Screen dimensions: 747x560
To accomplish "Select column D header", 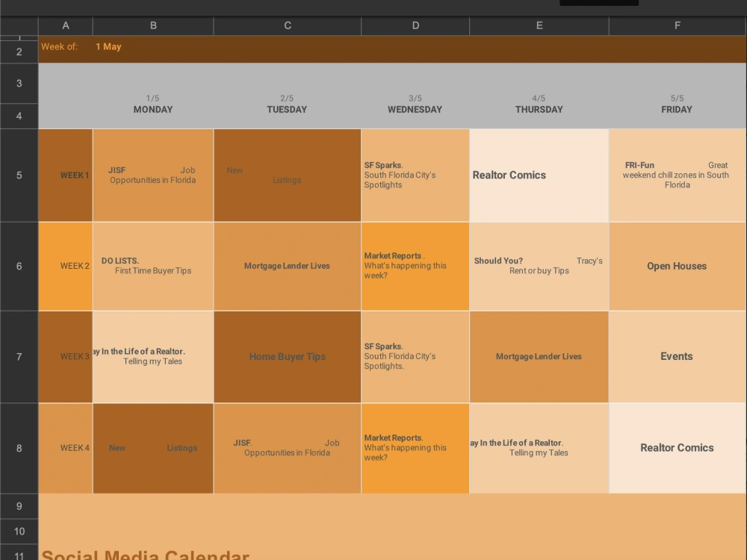I will [415, 25].
